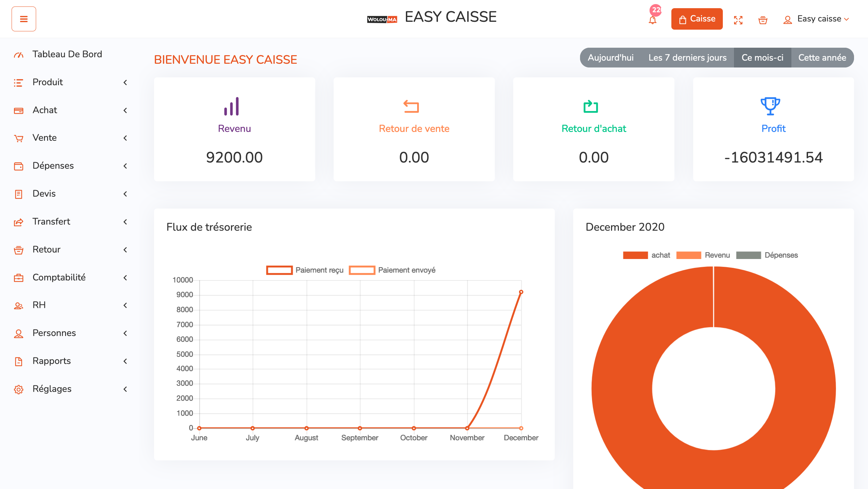Expand the RH submenu chevron
Image resolution: width=868 pixels, height=489 pixels.
pyautogui.click(x=125, y=305)
